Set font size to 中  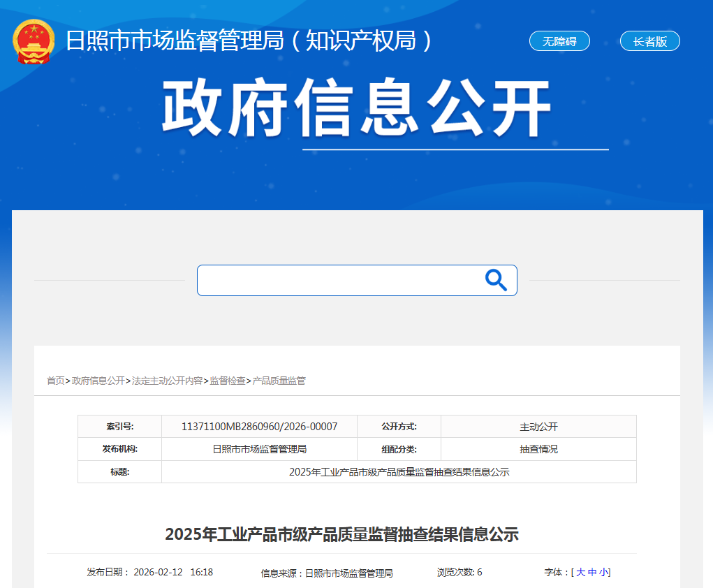[592, 573]
